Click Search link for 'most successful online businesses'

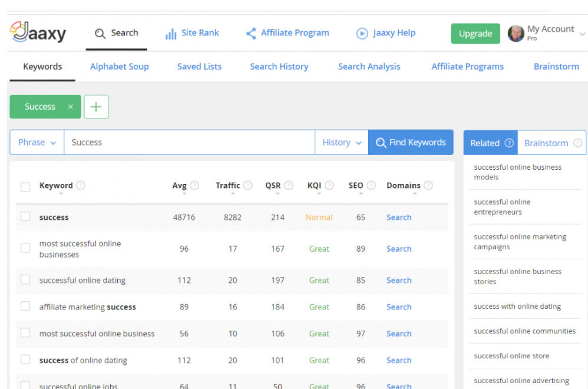(x=399, y=249)
